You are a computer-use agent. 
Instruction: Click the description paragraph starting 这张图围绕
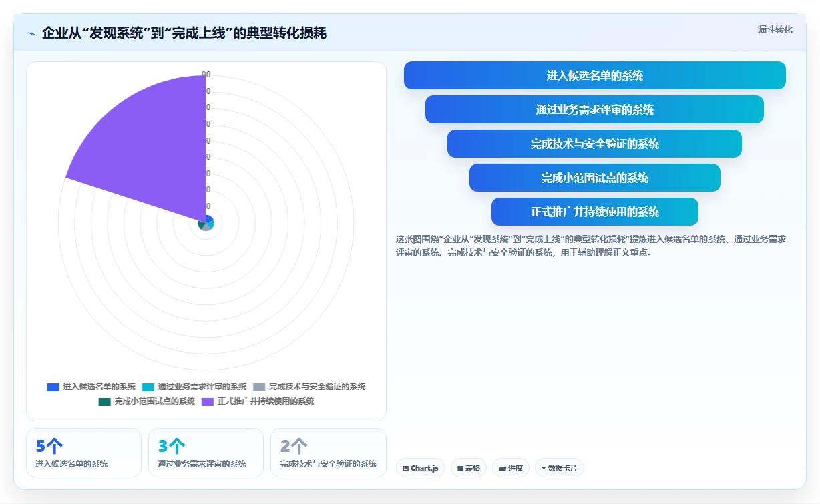(x=591, y=246)
